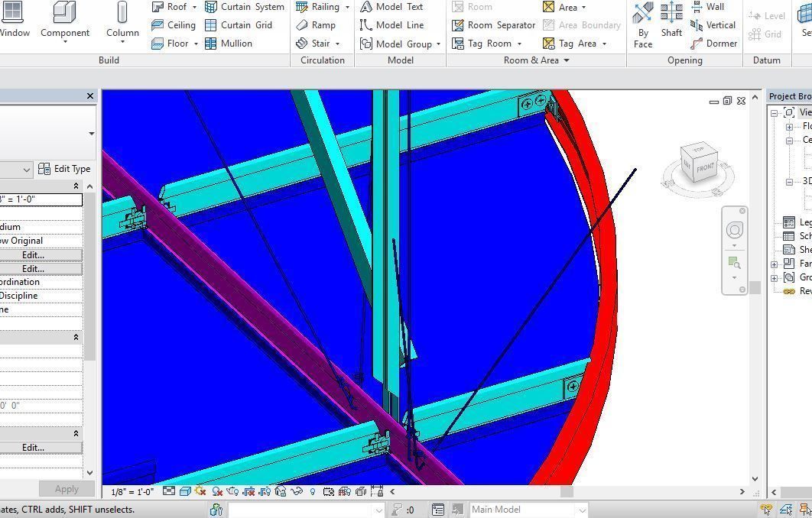This screenshot has width=812, height=518.
Task: Open the Roof tool dropdown arrow
Action: [x=193, y=6]
